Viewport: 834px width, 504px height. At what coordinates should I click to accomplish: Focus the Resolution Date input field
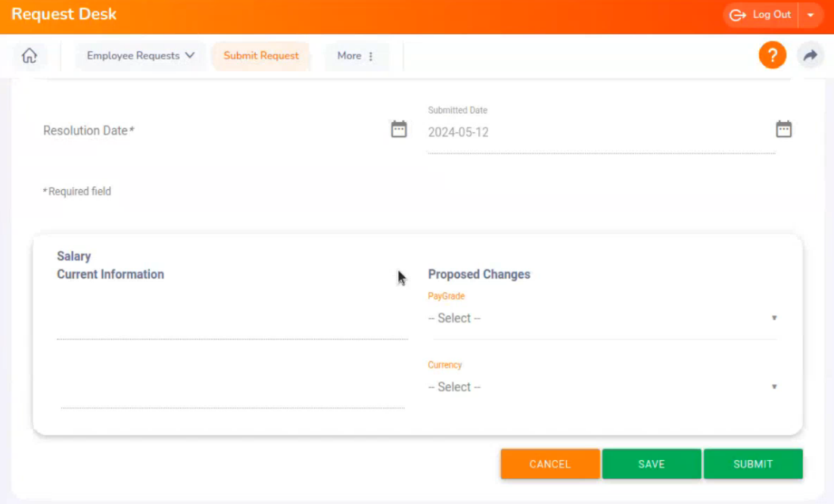[212, 131]
